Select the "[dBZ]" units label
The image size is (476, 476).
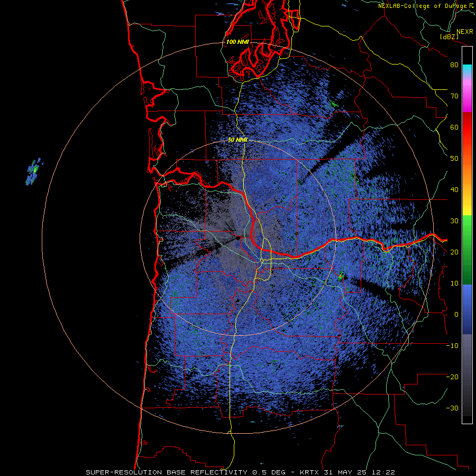pos(449,36)
